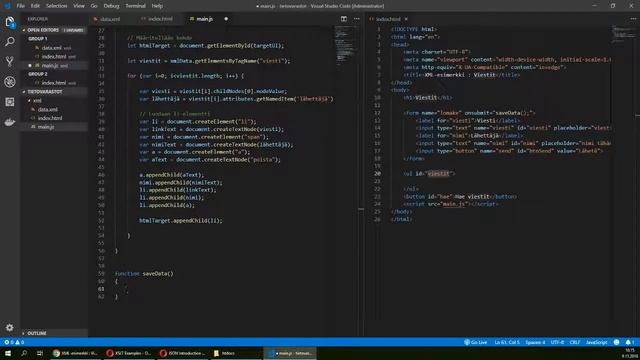The image size is (640, 360).
Task: Switch to index.html tab in left group
Action: point(159,19)
